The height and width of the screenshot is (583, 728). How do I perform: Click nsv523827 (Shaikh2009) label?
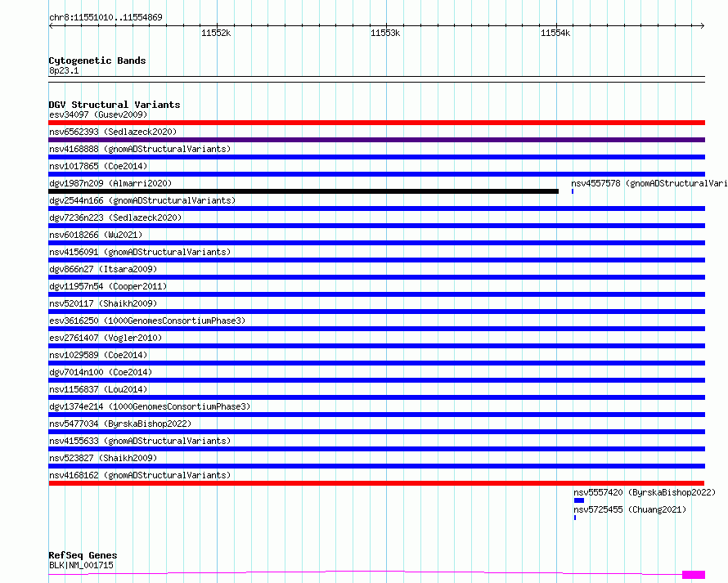point(103,458)
